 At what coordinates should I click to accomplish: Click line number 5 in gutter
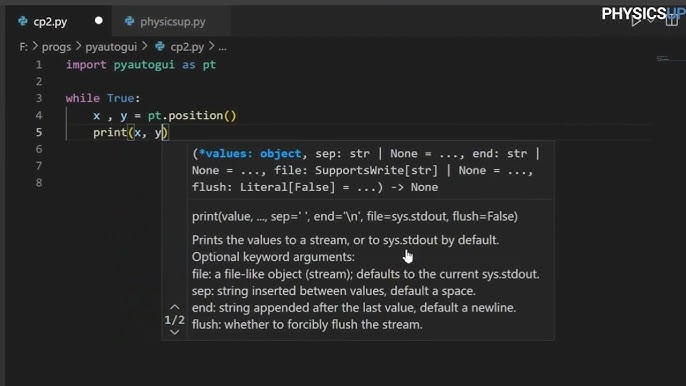(39, 132)
